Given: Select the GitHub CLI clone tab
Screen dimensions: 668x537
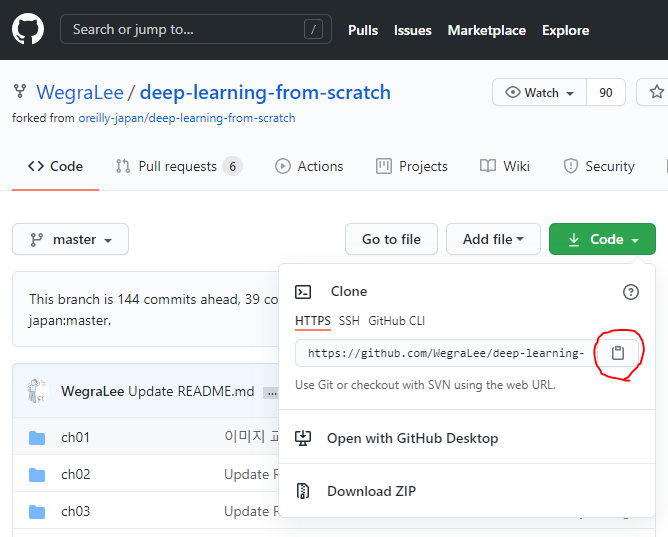Looking at the screenshot, I should (396, 321).
